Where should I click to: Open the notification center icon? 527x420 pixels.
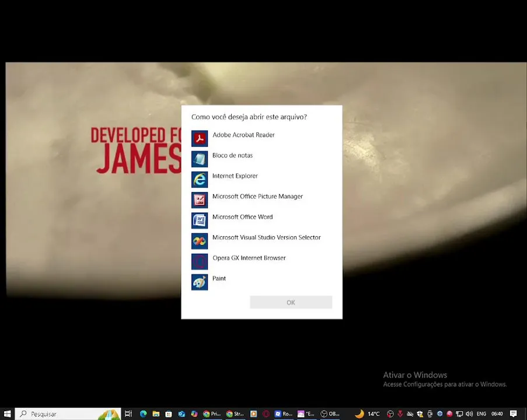pyautogui.click(x=513, y=414)
